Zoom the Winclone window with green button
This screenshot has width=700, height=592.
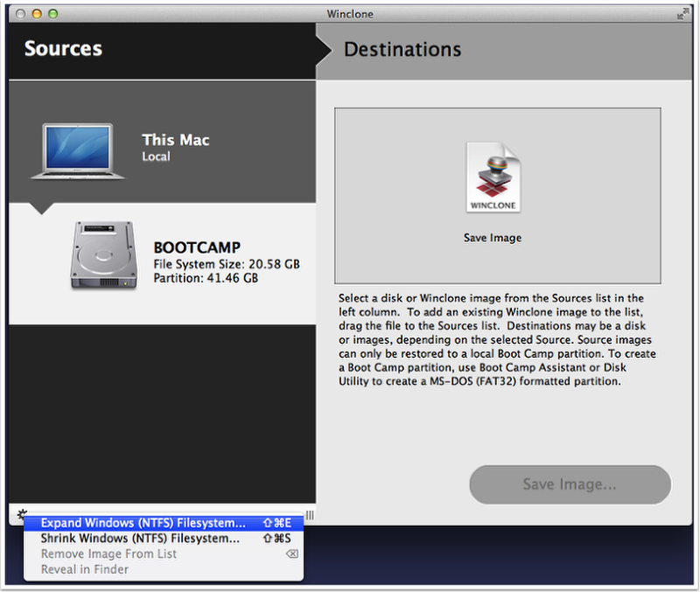pyautogui.click(x=52, y=14)
